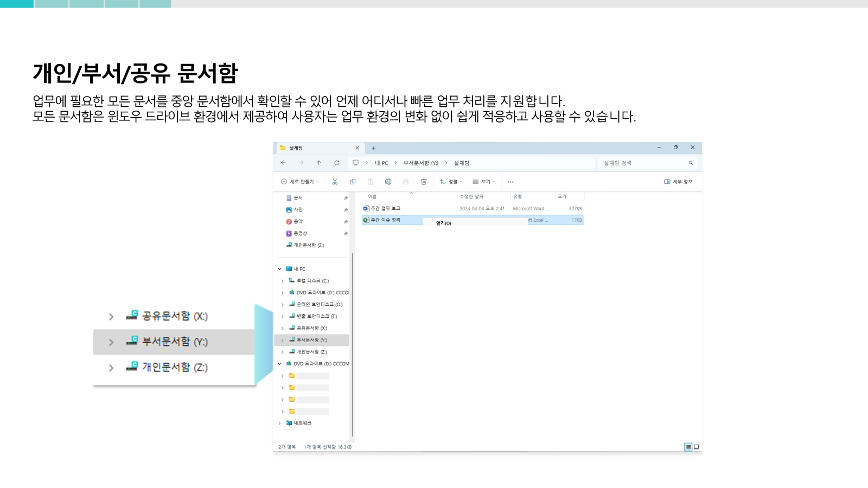The width and height of the screenshot is (868, 488).
Task: Click the cut (scissors) toolbar icon
Action: pyautogui.click(x=335, y=182)
